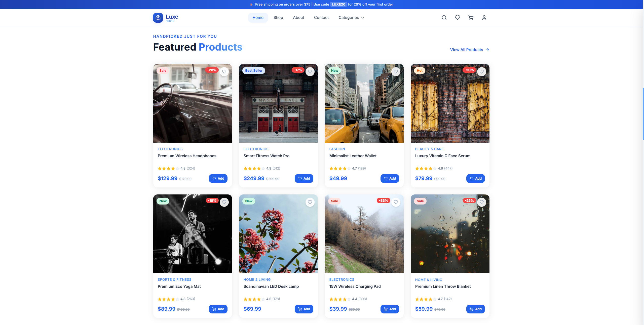The width and height of the screenshot is (644, 325).
Task: Click the arrow icon next to View All Products
Action: [x=487, y=50]
